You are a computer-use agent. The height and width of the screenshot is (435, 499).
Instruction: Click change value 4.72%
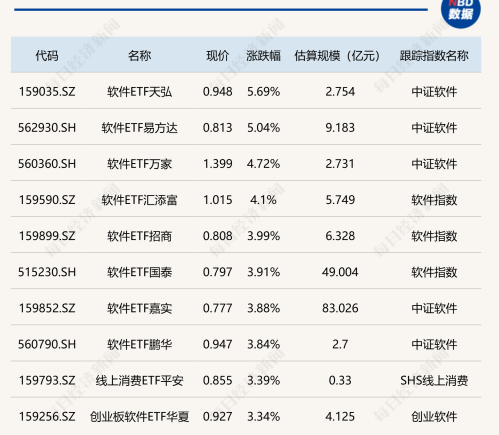coord(263,163)
